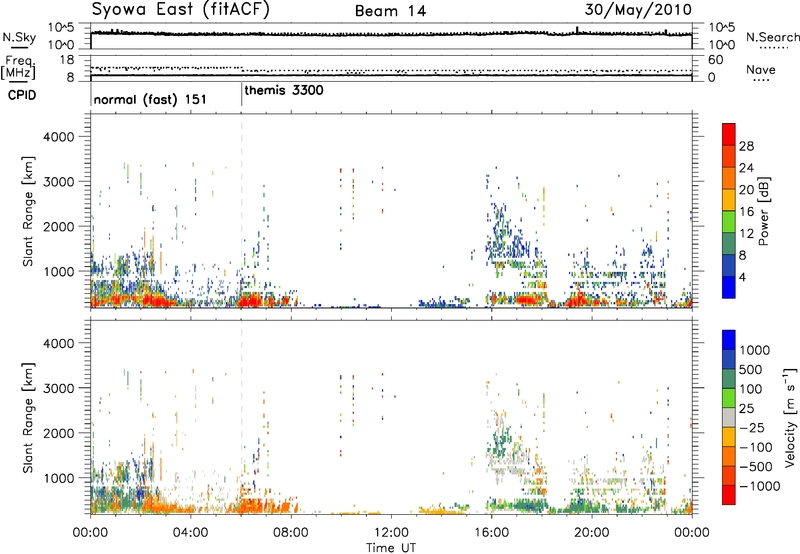Viewport: 800px width, 554px height.
Task: Click the '1000' value on Velocity colorbar
Action: coord(754,350)
